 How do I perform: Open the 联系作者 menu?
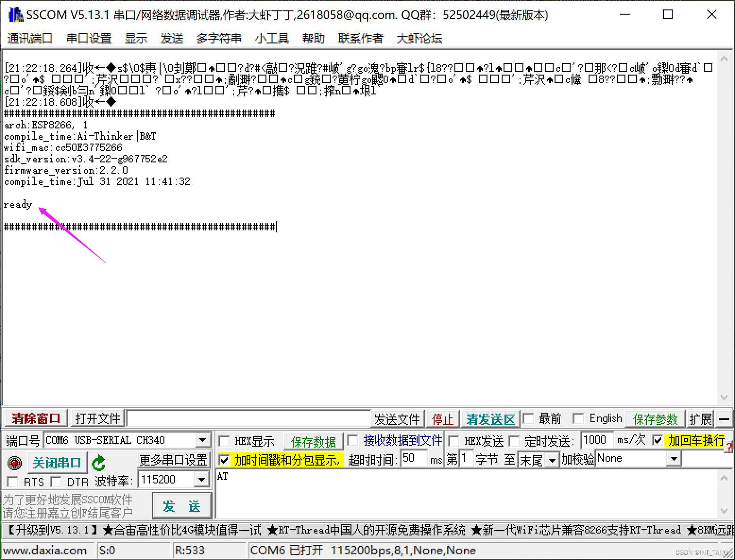tap(360, 38)
